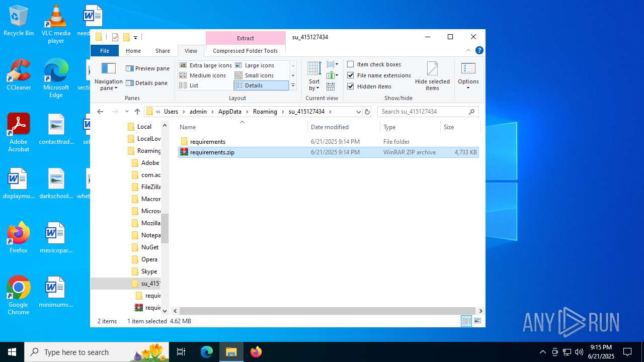
Task: Sort by the Size column header
Action: pyautogui.click(x=460, y=127)
